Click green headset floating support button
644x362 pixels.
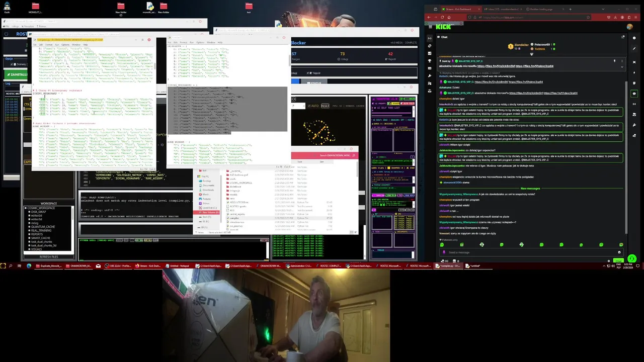(632, 259)
